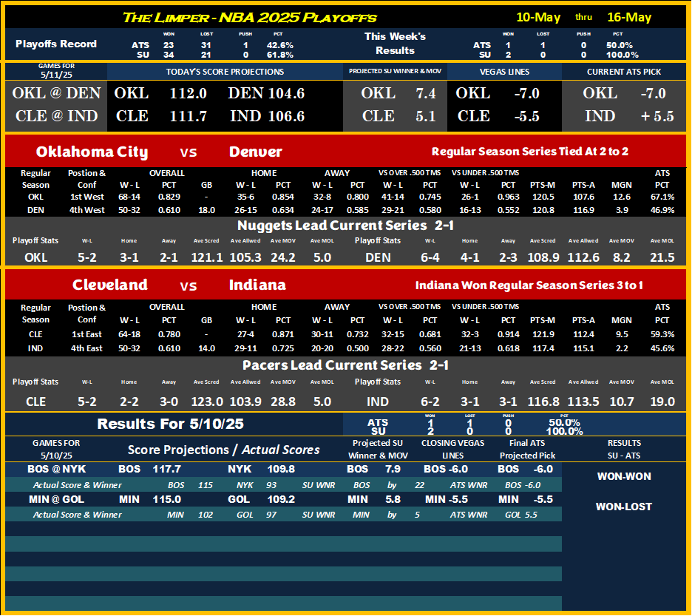Viewport: 692px width, 616px height.
Task: Select the "CLE @ IND" matchup cell
Action: [56, 116]
